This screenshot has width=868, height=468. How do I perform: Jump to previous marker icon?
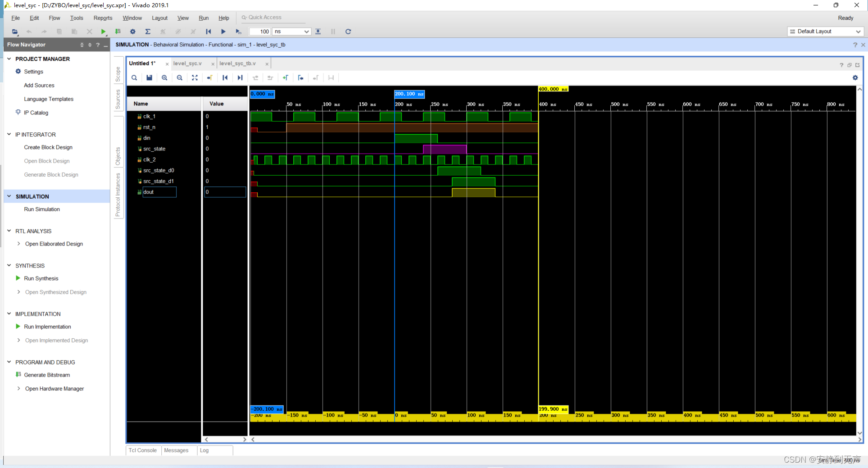300,77
